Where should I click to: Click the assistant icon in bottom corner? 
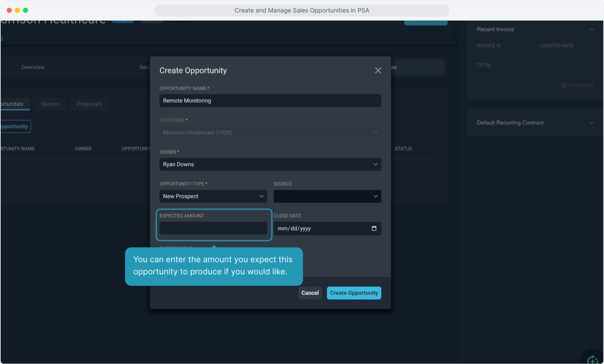pyautogui.click(x=593, y=359)
